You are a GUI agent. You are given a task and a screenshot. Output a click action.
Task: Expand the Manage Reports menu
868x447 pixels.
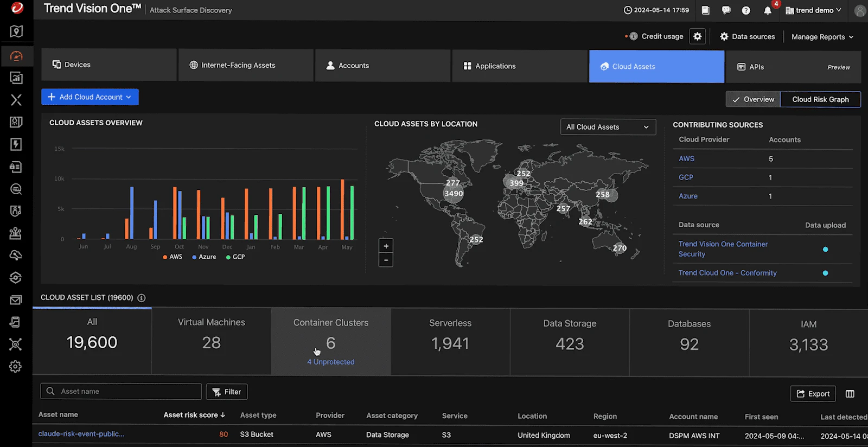pos(822,37)
